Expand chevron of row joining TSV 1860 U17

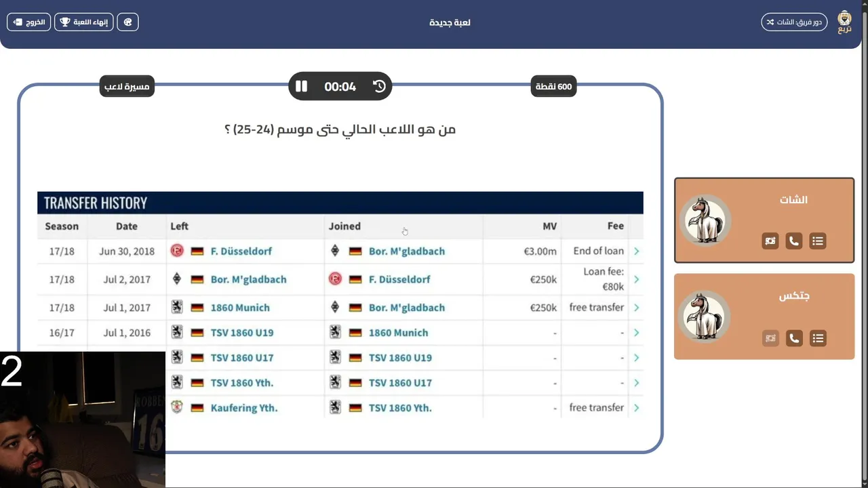coord(636,383)
